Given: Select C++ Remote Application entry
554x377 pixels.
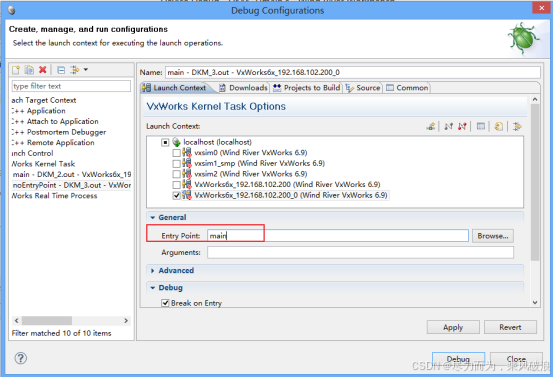Looking at the screenshot, I should click(x=53, y=143).
